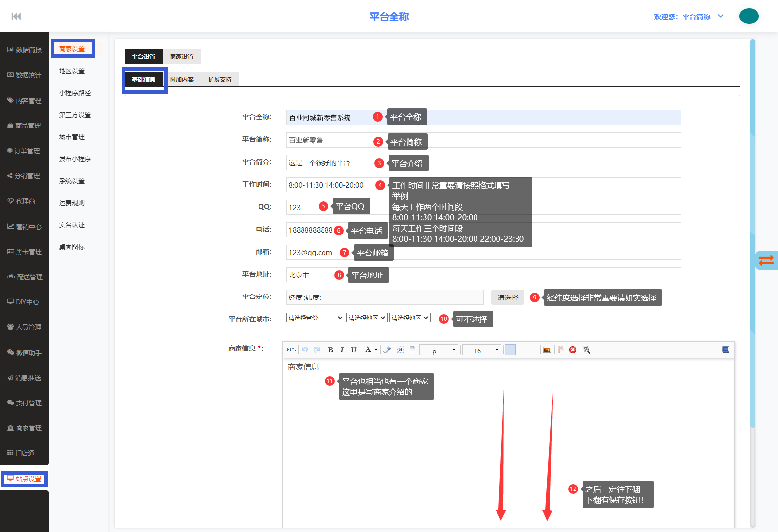
Task: Click the 请选择 location button
Action: pyautogui.click(x=508, y=298)
